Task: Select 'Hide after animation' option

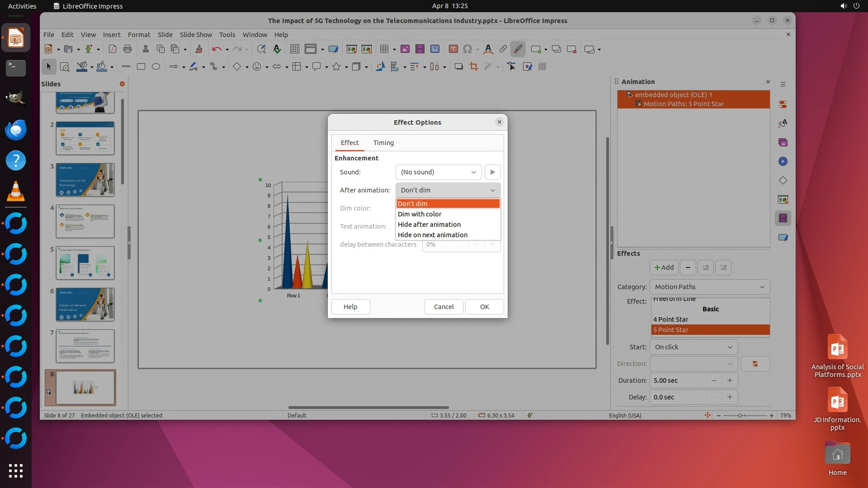Action: [429, 225]
